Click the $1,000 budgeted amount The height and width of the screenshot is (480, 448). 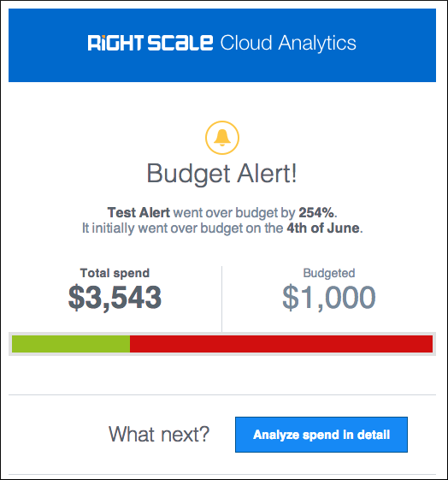click(329, 297)
